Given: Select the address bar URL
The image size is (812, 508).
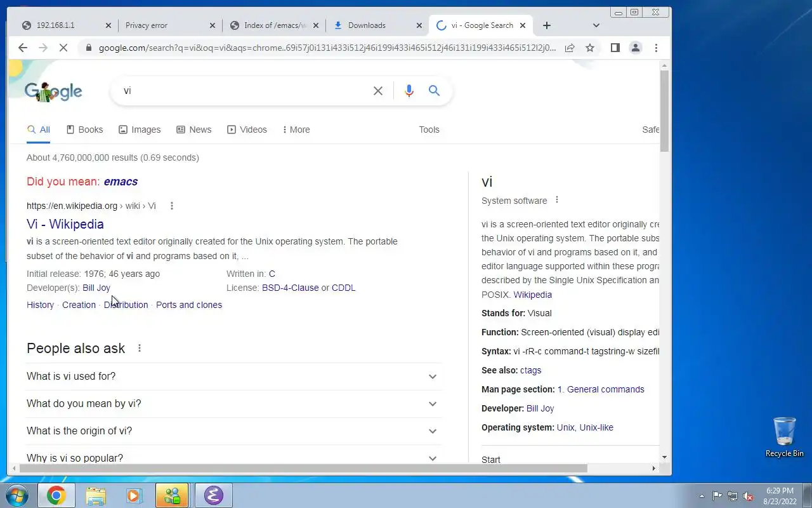Looking at the screenshot, I should (x=327, y=48).
